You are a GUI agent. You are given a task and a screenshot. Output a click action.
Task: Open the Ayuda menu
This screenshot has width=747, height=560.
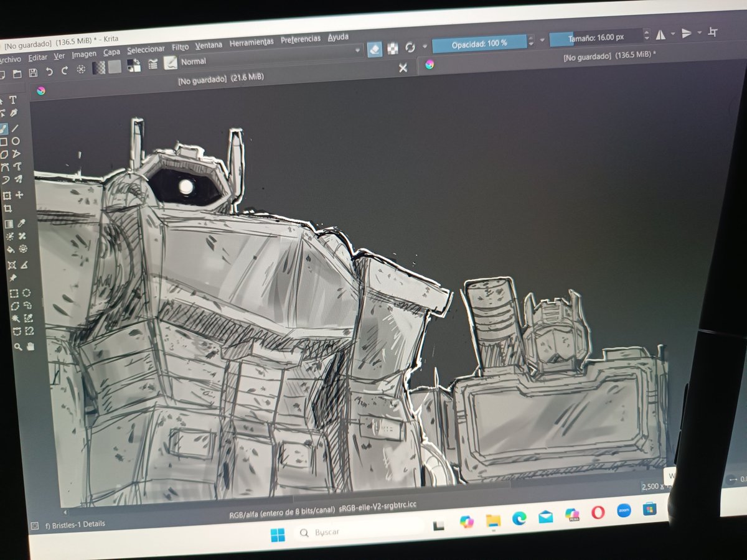(338, 37)
